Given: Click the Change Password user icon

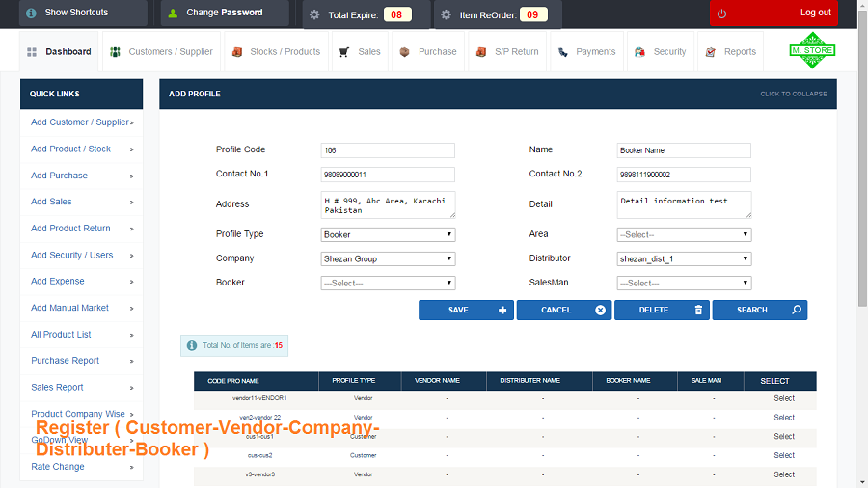Looking at the screenshot, I should pos(173,13).
